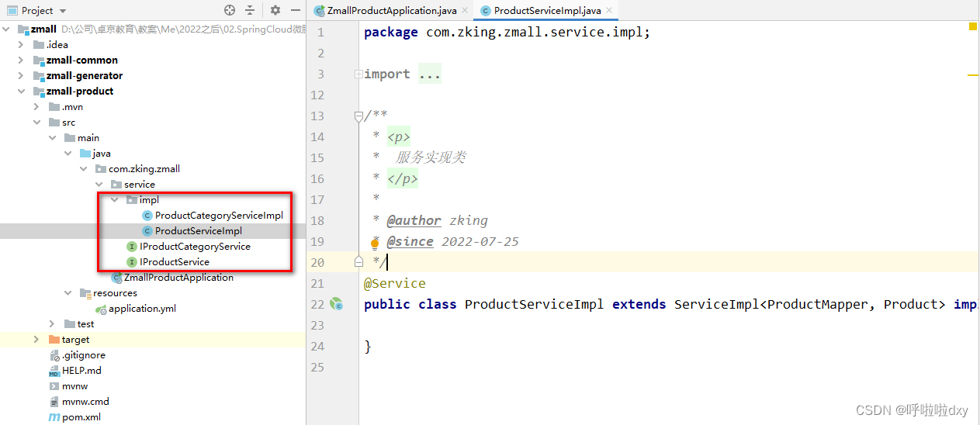Click the HELP.md markdown file icon
Image resolution: width=980 pixels, height=425 pixels.
(54, 371)
